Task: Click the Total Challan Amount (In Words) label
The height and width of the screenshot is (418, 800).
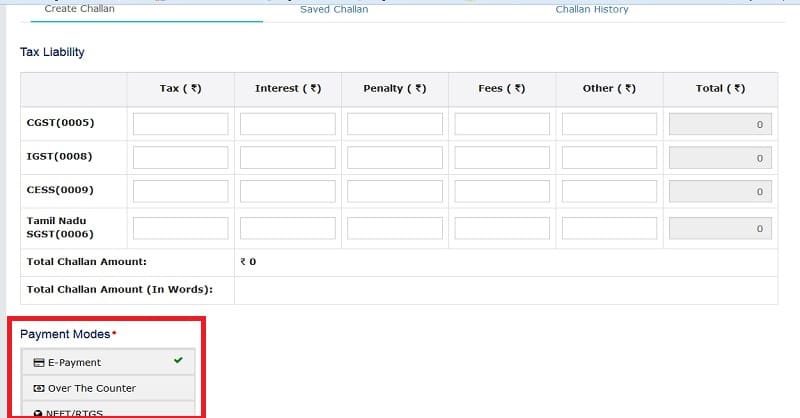Action: [x=119, y=289]
